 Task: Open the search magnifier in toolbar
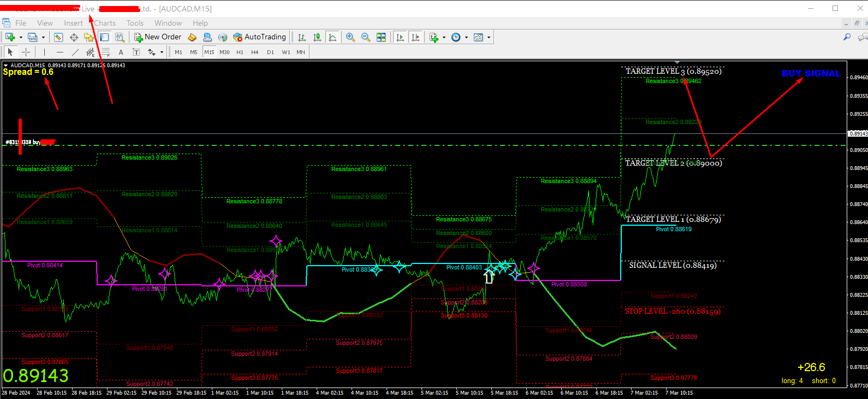tap(847, 37)
